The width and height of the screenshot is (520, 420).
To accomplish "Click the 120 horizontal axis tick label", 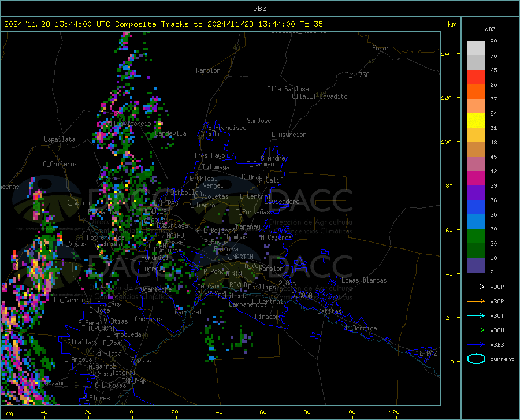I will coord(394,412).
